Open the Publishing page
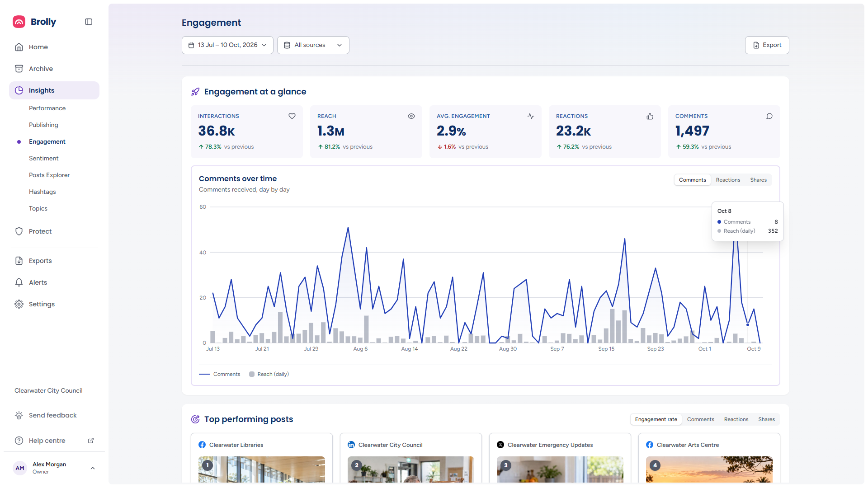Viewport: 868px width, 488px height. (x=43, y=125)
